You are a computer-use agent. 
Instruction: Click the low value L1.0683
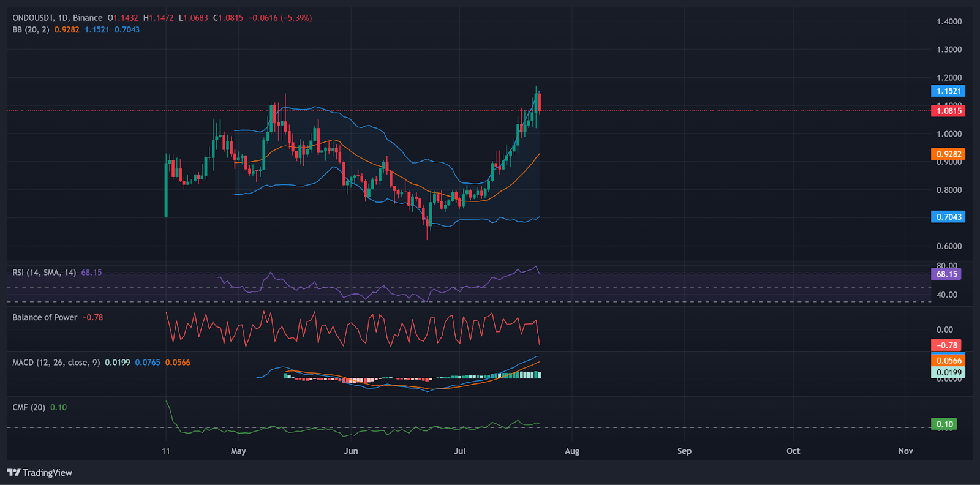click(x=194, y=18)
